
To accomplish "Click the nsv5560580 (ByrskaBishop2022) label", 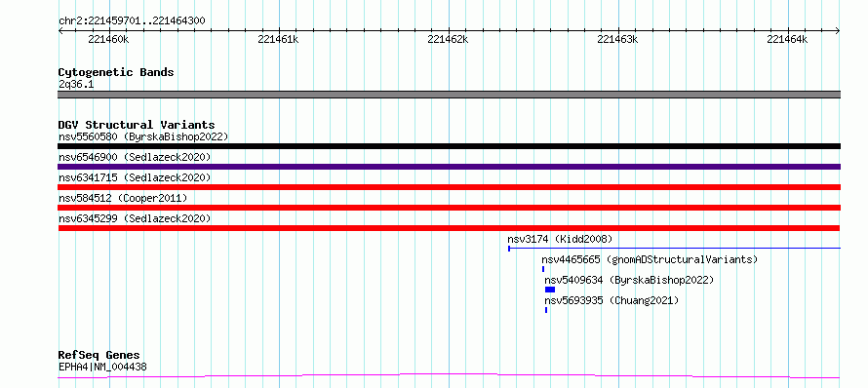I will click(x=143, y=136).
